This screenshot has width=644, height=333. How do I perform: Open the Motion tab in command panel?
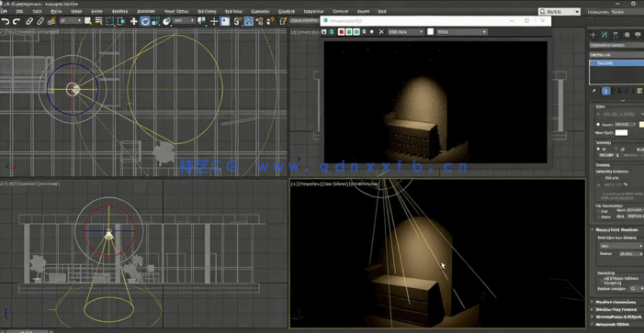[x=627, y=35]
